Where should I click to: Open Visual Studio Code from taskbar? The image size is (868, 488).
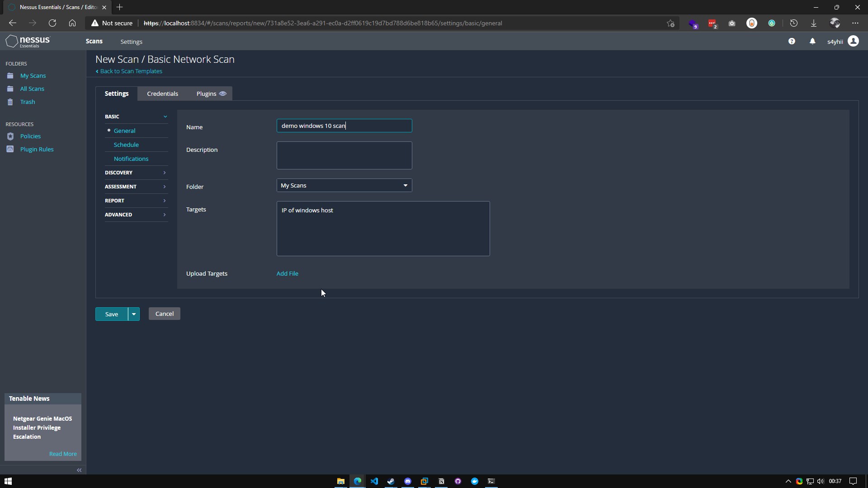pos(374,481)
